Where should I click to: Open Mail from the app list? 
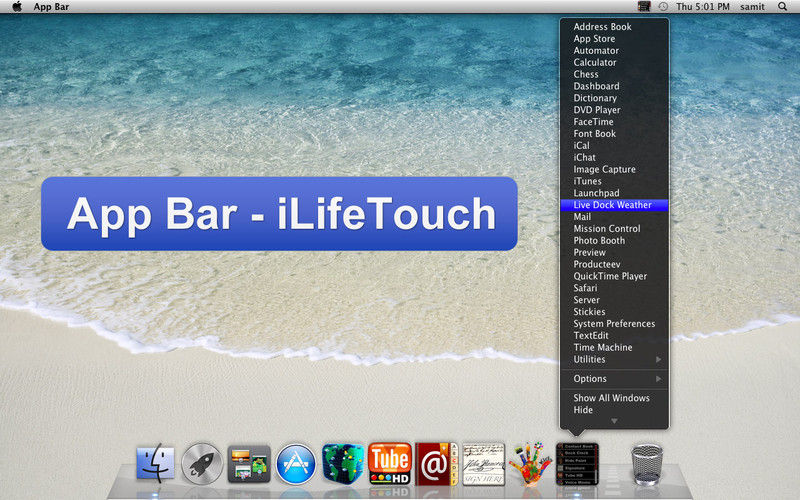click(614, 216)
